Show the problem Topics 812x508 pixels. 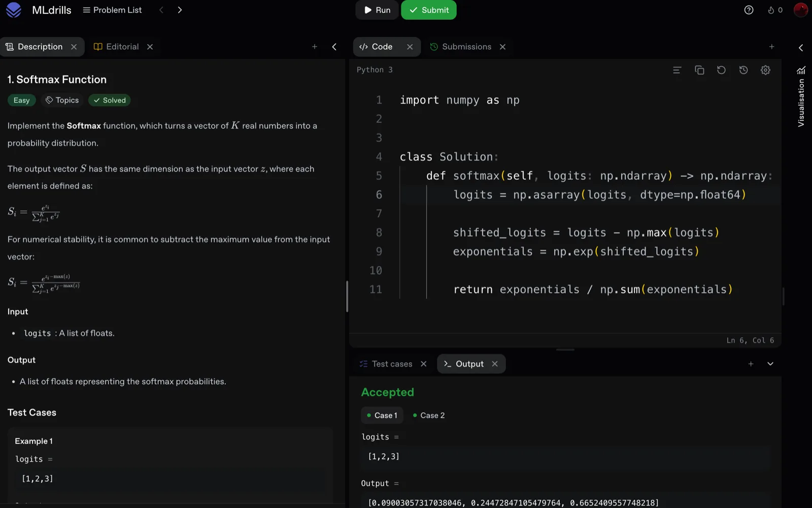[x=62, y=100]
